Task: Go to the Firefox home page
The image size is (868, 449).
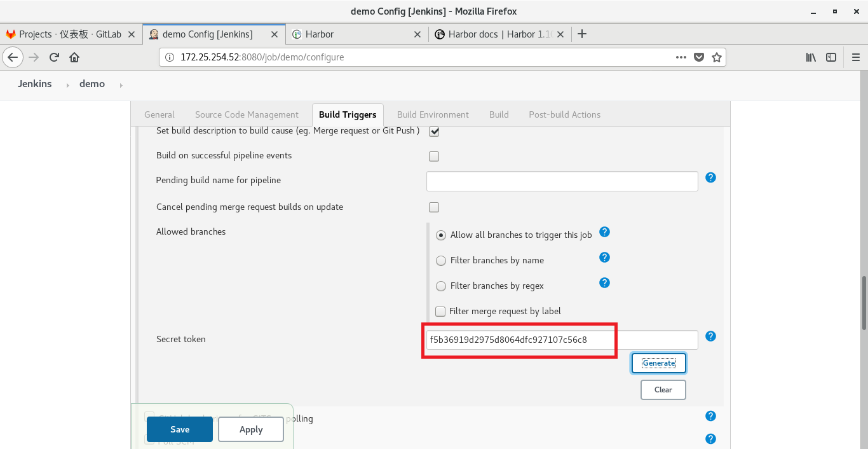Action: click(x=74, y=57)
